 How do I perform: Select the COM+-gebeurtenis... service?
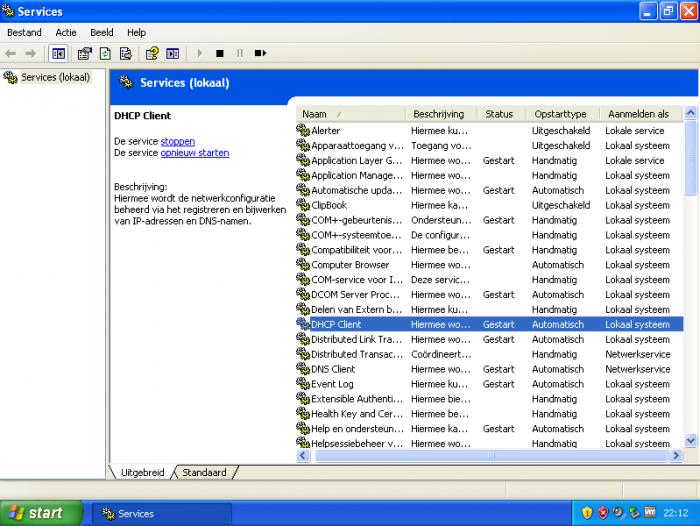pyautogui.click(x=490, y=220)
